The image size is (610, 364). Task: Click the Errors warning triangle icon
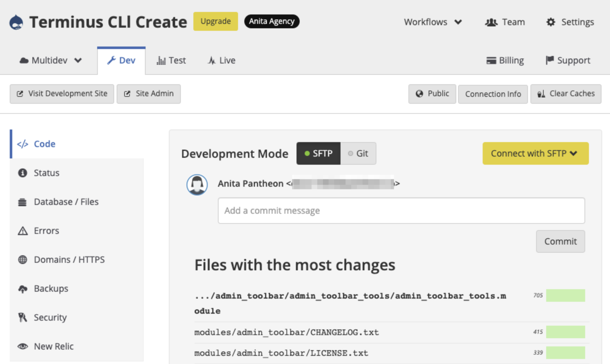[23, 231]
